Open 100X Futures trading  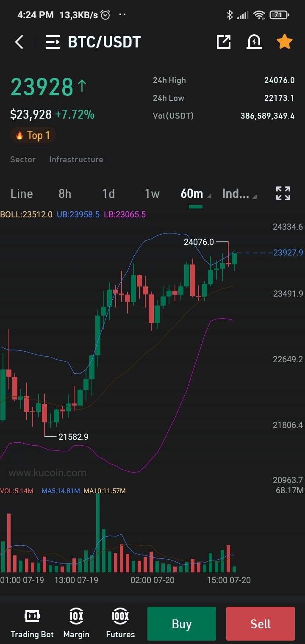coord(120,624)
